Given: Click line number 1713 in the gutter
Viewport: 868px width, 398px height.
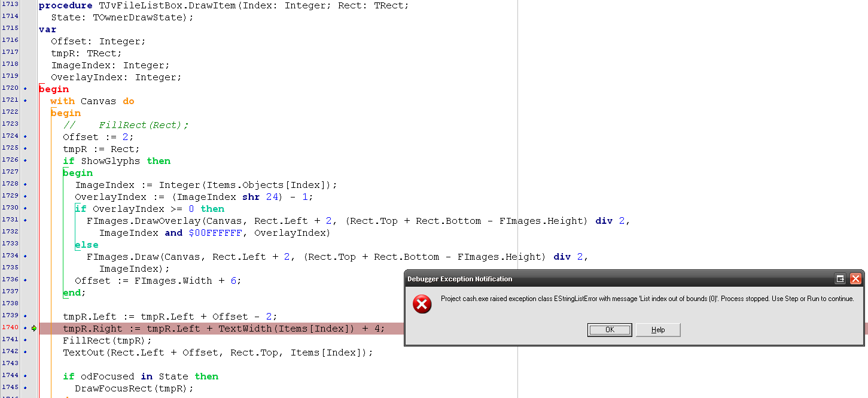Looking at the screenshot, I should (x=10, y=5).
